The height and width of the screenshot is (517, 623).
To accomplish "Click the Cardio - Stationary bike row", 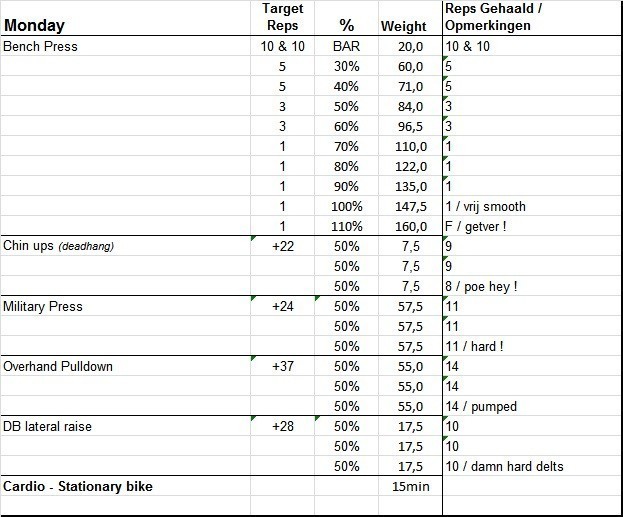I will pyautogui.click(x=82, y=486).
